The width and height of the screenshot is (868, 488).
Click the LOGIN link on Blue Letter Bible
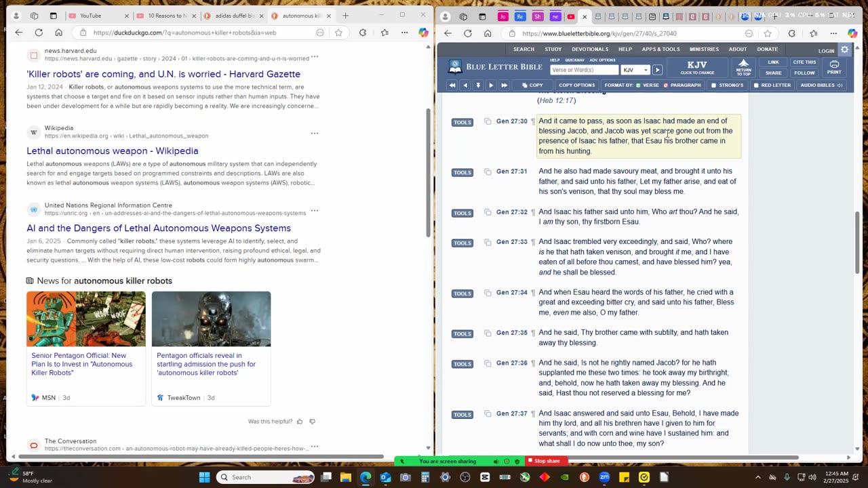(x=826, y=51)
